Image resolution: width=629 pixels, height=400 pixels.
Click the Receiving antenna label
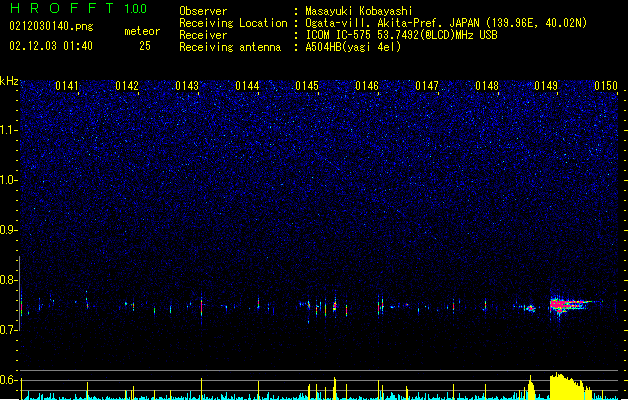tap(230, 47)
